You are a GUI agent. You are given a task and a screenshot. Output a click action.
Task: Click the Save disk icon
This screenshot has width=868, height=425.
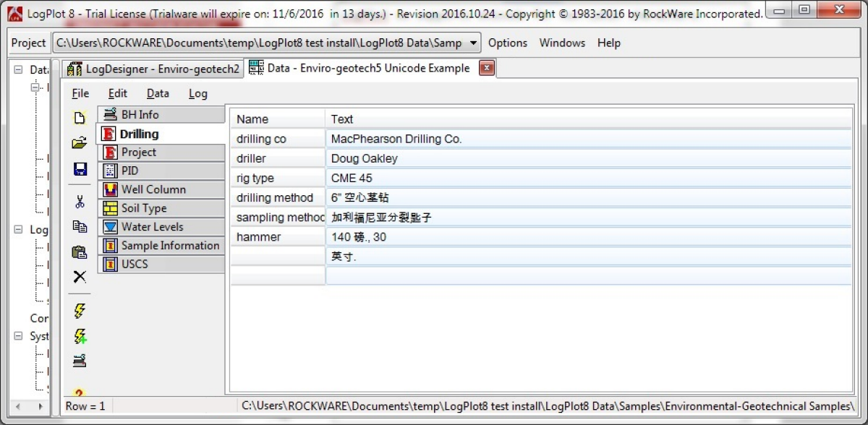click(x=80, y=169)
